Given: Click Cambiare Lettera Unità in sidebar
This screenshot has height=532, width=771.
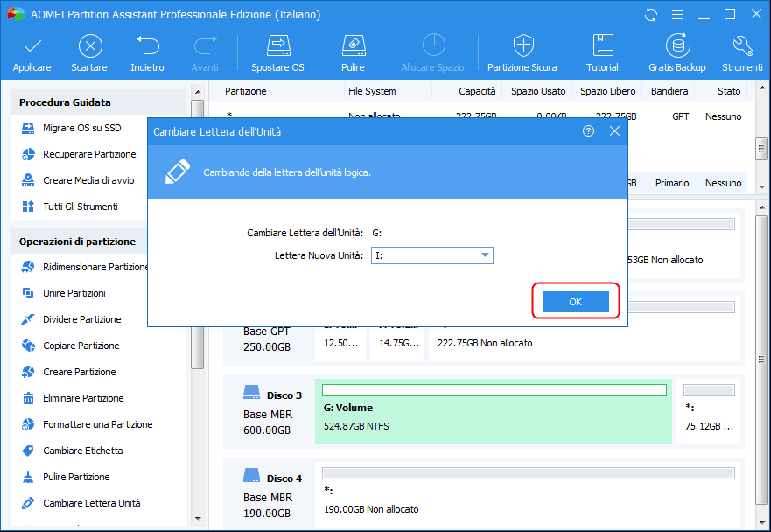Looking at the screenshot, I should point(91,503).
